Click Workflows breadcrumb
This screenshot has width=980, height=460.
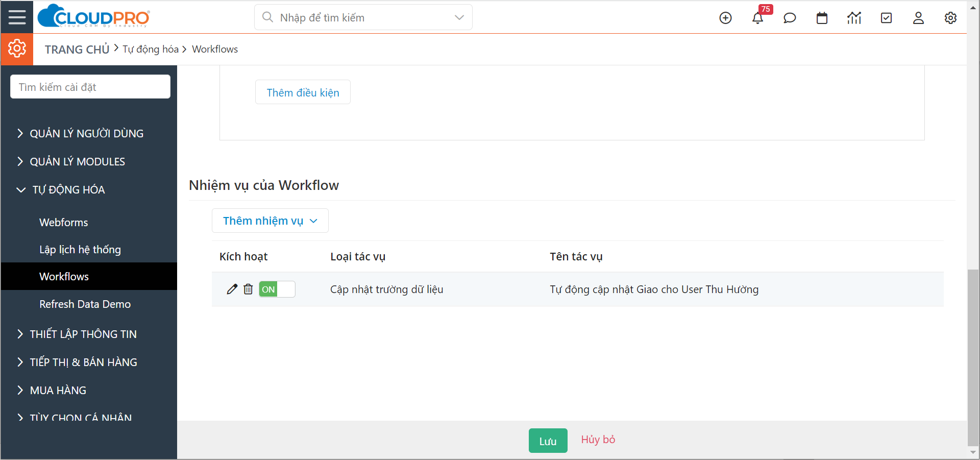[x=215, y=49]
